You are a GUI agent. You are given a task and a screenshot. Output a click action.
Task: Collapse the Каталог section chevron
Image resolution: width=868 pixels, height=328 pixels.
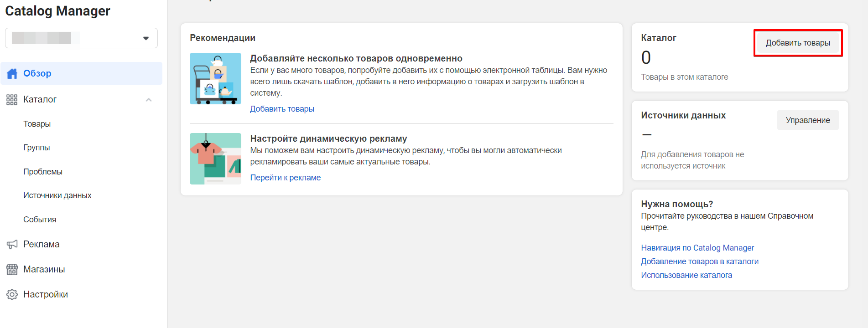[149, 100]
